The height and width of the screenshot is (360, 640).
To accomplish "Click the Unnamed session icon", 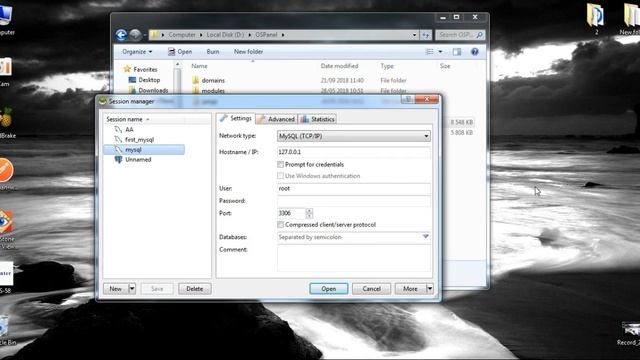I will tap(118, 160).
